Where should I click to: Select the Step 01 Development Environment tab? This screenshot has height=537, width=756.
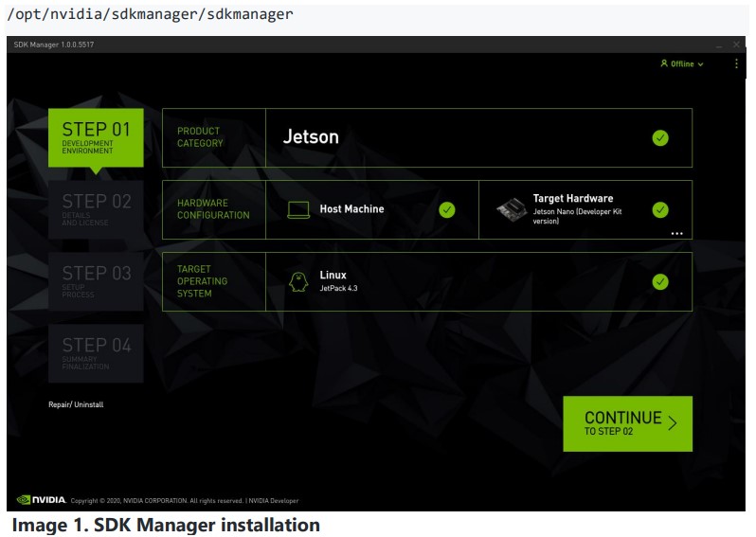[x=96, y=138]
